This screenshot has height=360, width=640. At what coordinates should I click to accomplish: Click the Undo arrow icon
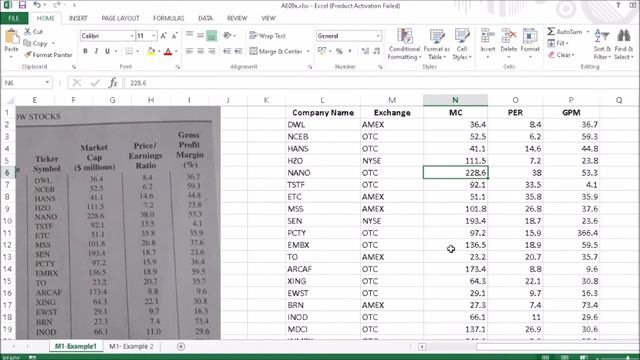point(37,5)
